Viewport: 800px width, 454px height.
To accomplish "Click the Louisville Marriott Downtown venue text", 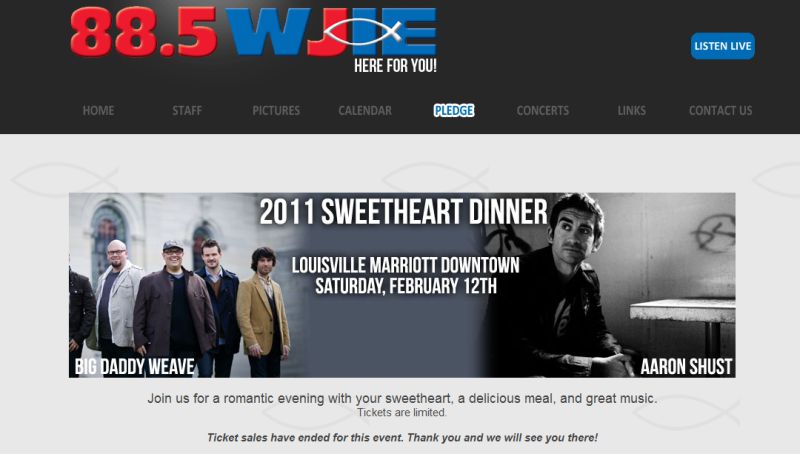I will pyautogui.click(x=406, y=265).
